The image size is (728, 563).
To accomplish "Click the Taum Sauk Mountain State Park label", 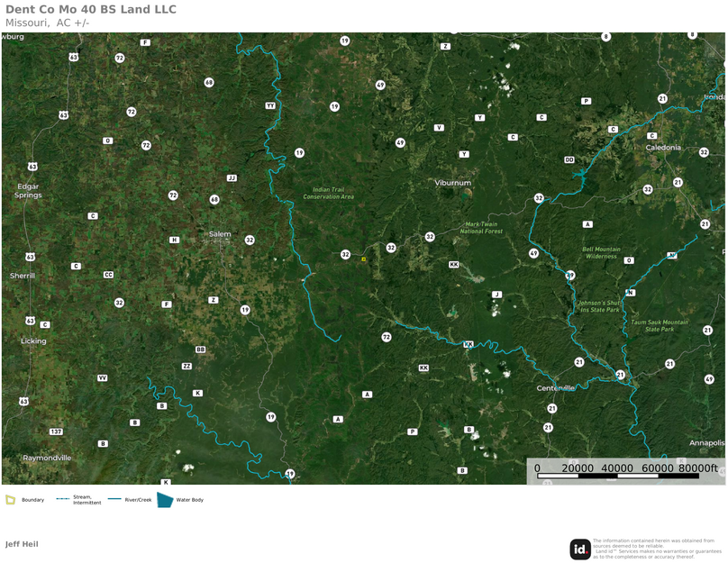I will (x=659, y=325).
